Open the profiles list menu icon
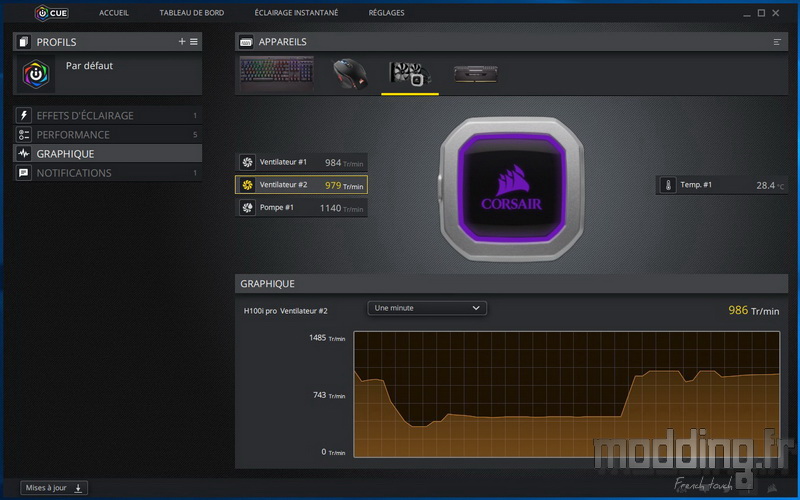The width and height of the screenshot is (800, 500). point(194,41)
